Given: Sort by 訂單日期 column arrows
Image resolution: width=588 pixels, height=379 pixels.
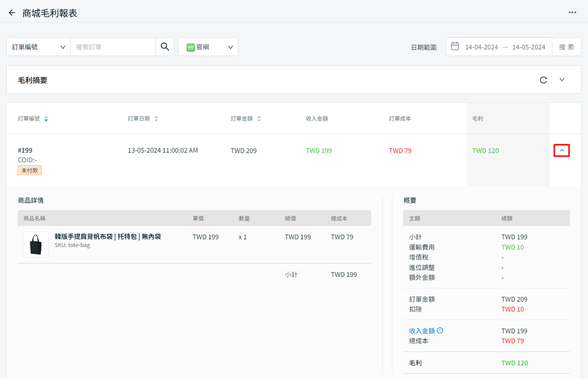Looking at the screenshot, I should pyautogui.click(x=156, y=119).
